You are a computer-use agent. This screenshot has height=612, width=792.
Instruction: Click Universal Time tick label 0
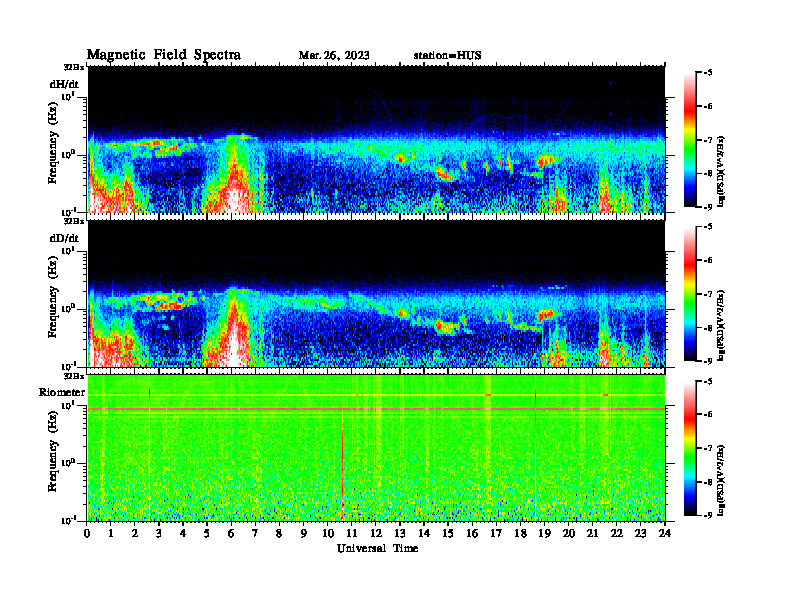87,534
